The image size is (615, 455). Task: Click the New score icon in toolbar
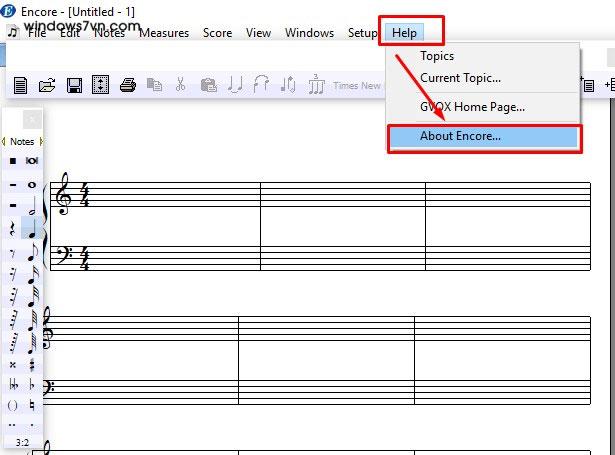coord(21,86)
